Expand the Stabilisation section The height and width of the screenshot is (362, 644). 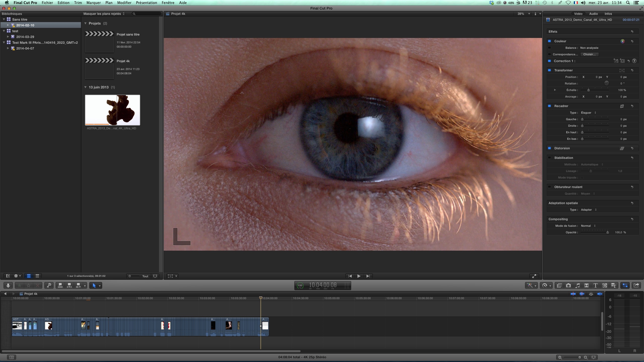(564, 158)
